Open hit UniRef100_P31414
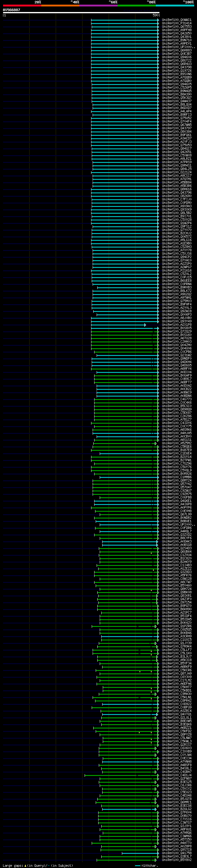 [x=176, y=23]
